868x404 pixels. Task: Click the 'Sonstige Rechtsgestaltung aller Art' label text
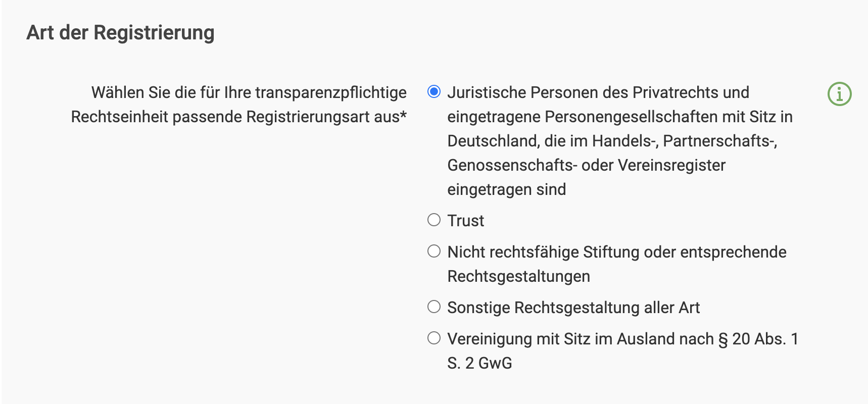coord(573,308)
